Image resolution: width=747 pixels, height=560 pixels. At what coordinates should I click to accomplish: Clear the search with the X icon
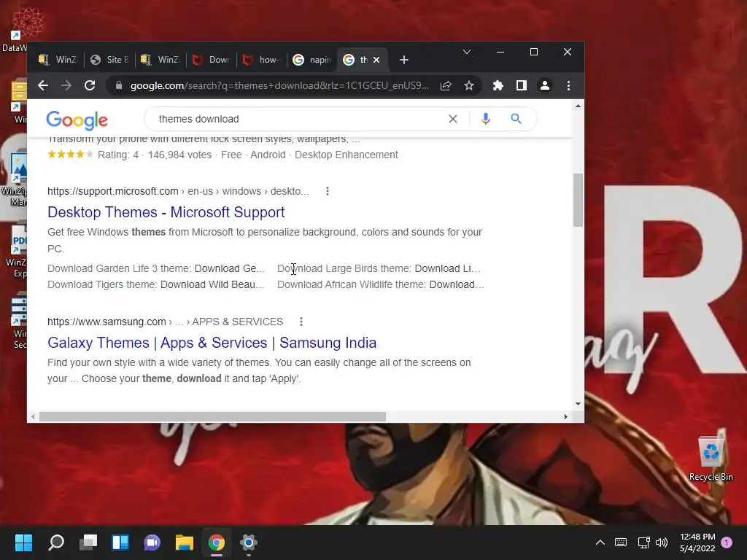pyautogui.click(x=453, y=119)
